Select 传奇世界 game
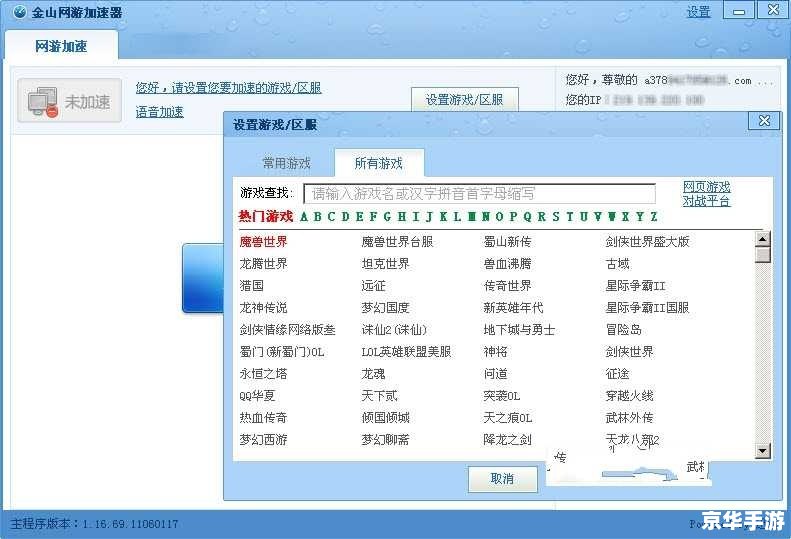791x539 pixels. (x=507, y=286)
